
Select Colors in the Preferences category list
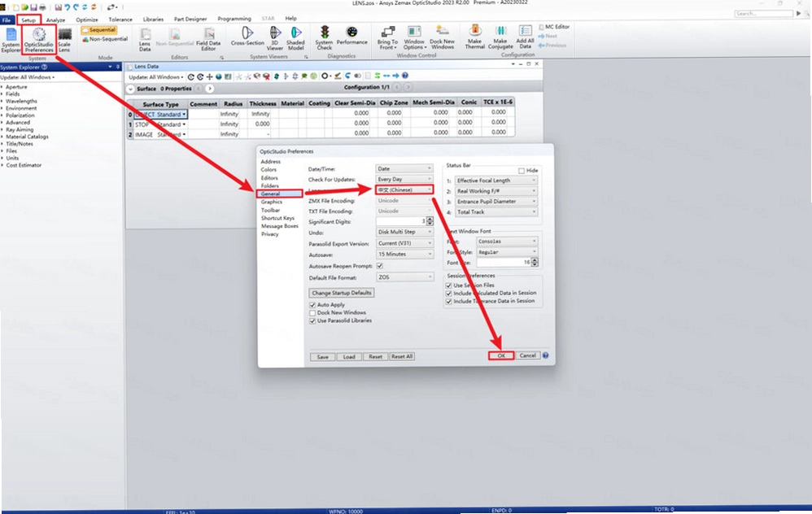tap(268, 170)
